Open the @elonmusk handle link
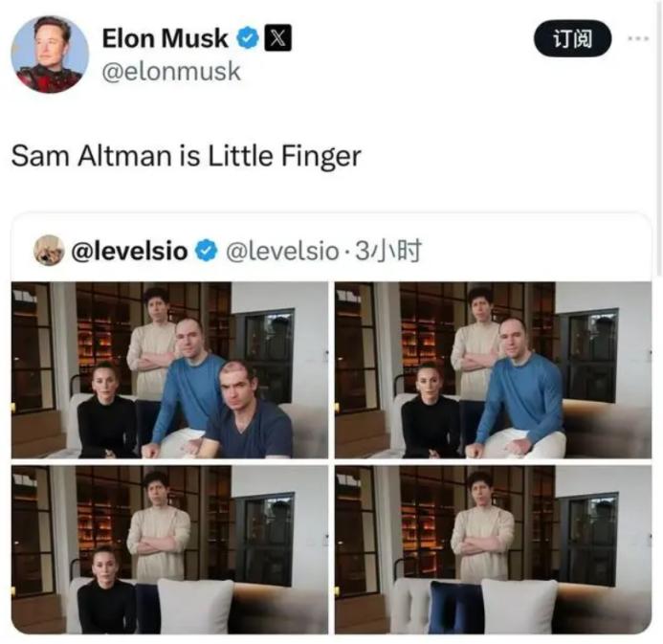663x644 pixels. pos(170,72)
